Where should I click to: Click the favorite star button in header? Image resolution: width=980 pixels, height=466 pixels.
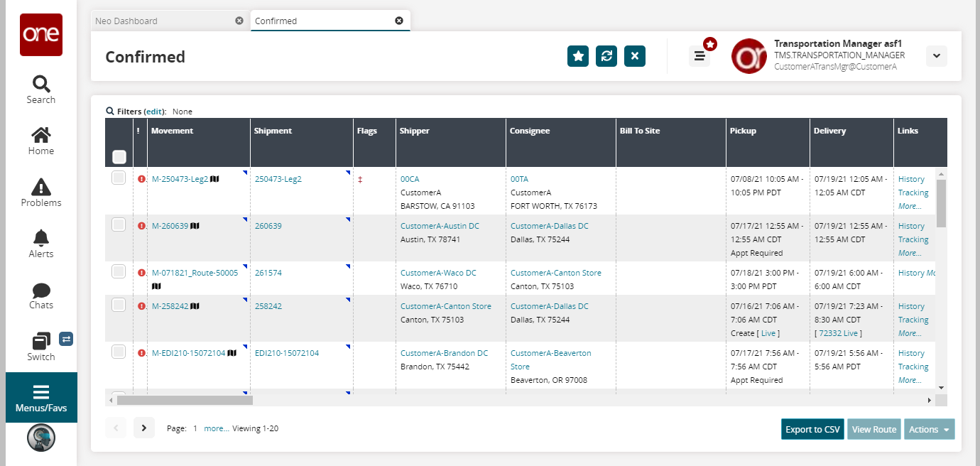[x=578, y=56]
